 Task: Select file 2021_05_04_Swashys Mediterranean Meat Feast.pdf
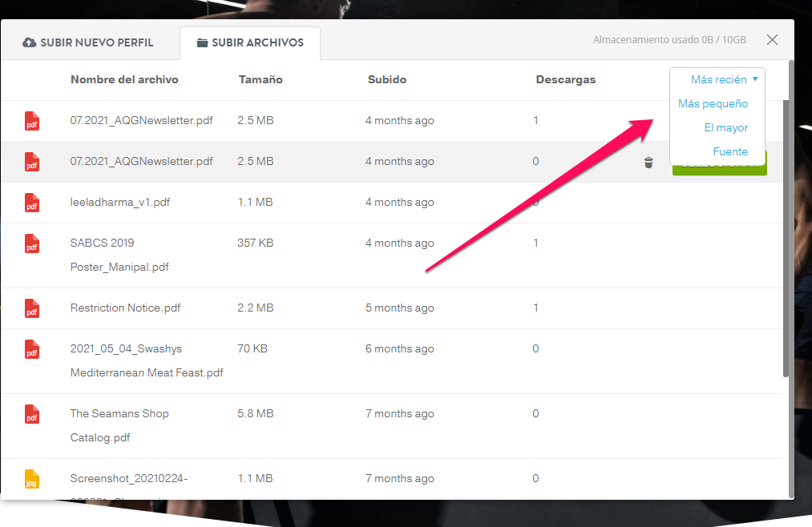[147, 360]
